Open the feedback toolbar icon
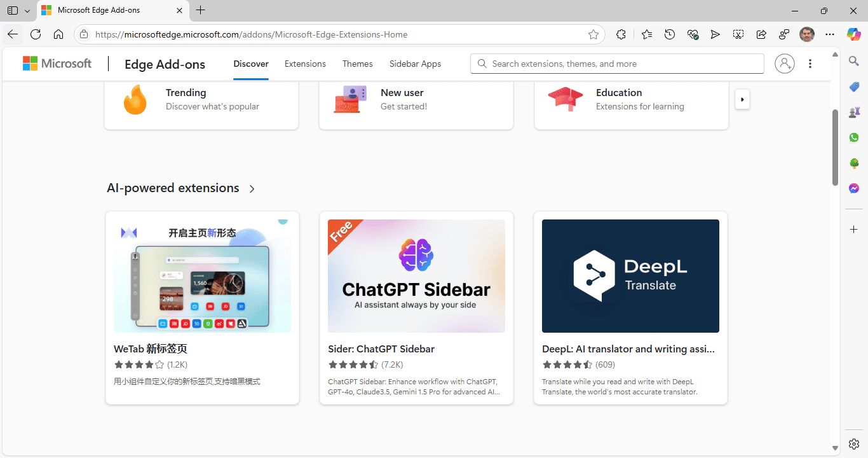868x458 pixels. coord(784,34)
